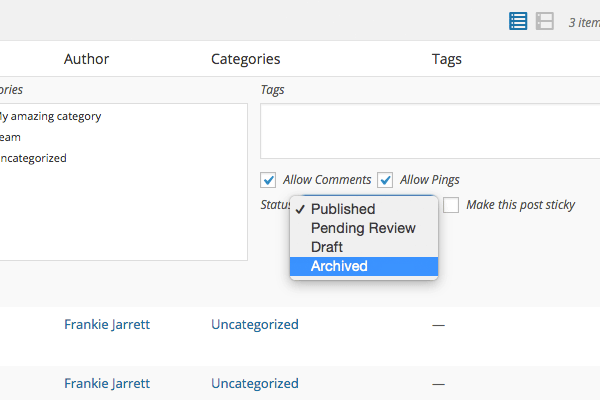Image resolution: width=600 pixels, height=400 pixels.
Task: Select Uncategorized in the categories list
Action: [x=32, y=158]
